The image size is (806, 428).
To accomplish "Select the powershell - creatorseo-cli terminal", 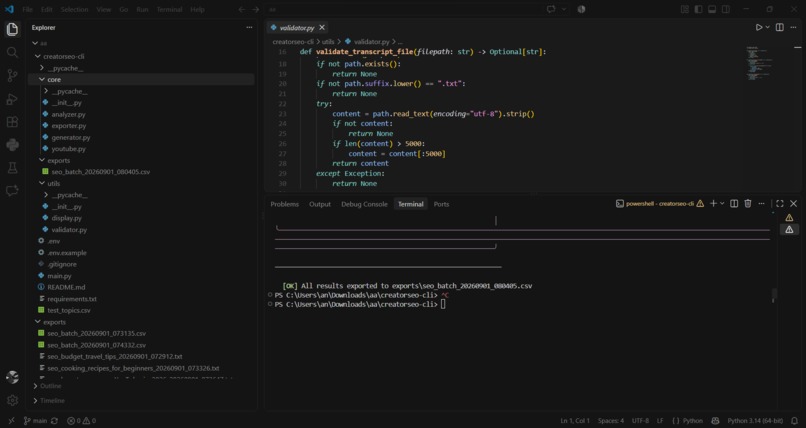I will coord(660,203).
